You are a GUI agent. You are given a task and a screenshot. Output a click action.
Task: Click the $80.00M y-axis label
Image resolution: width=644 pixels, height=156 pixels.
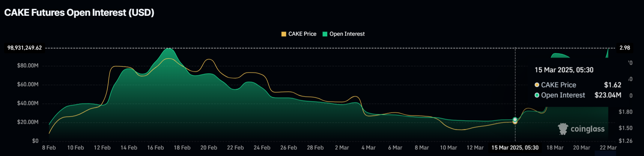point(28,65)
